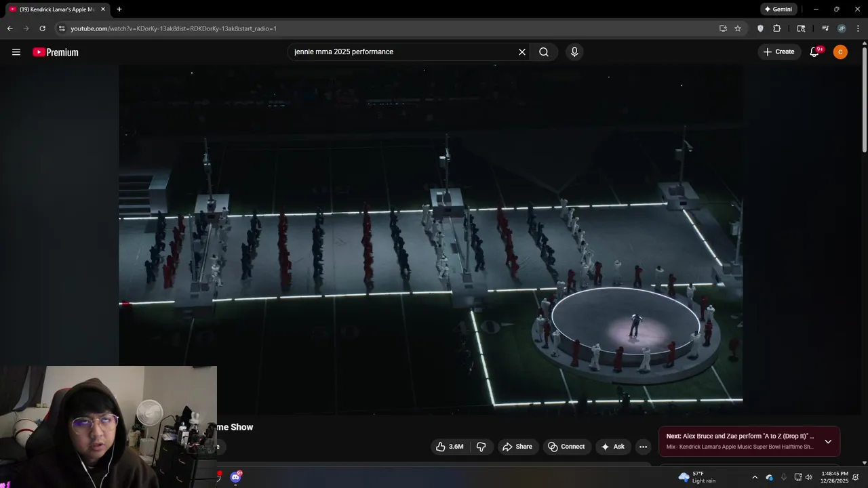Open the network tray icon

coord(798,477)
